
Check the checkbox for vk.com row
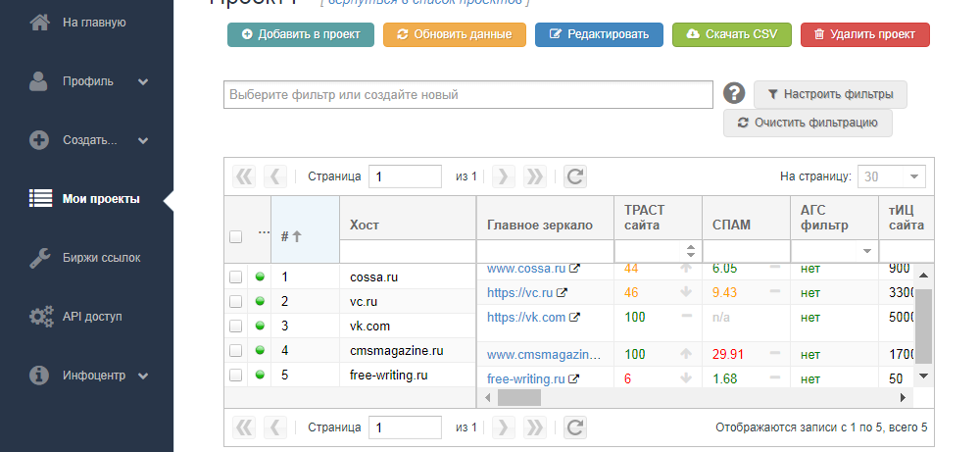[235, 326]
